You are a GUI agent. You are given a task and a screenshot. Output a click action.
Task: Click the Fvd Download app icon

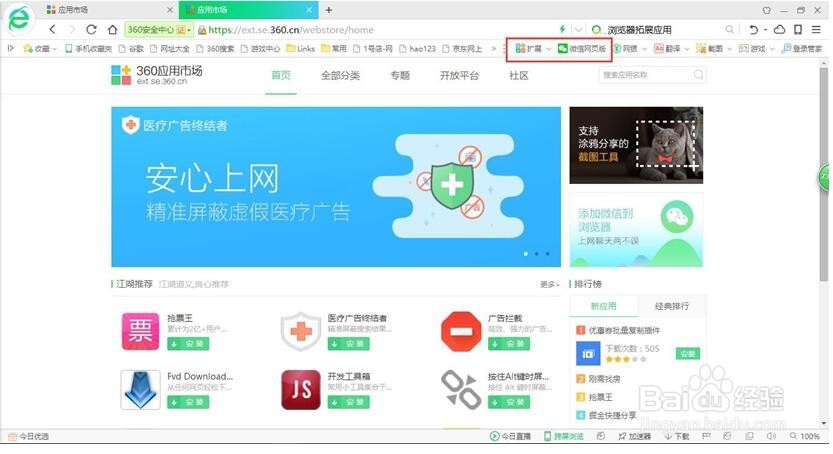140,390
